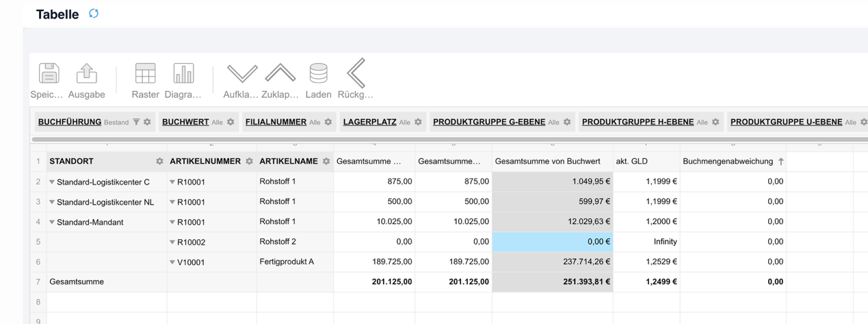Open the filter icon on BUCHFÜHRUNG
The width and height of the screenshot is (868, 324).
click(136, 123)
